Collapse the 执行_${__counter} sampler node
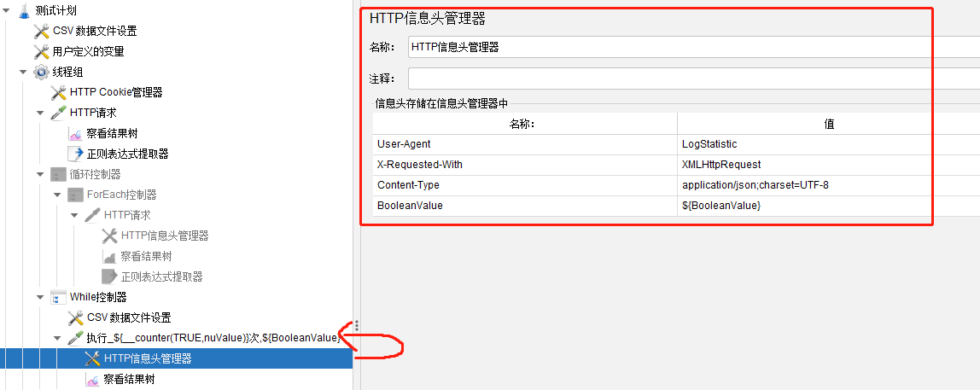This screenshot has height=390, width=980. (57, 338)
